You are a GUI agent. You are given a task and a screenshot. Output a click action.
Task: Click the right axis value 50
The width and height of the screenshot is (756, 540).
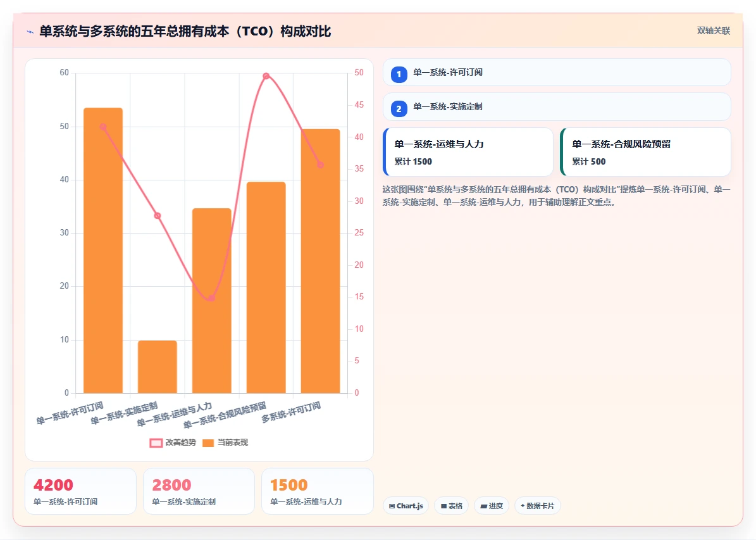359,72
